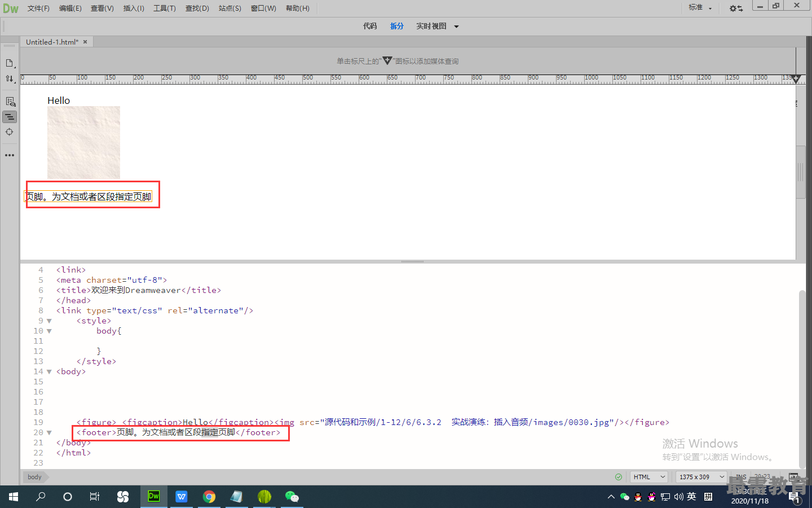Open the 帮助(H) menu
The image size is (812, 508).
(x=298, y=8)
